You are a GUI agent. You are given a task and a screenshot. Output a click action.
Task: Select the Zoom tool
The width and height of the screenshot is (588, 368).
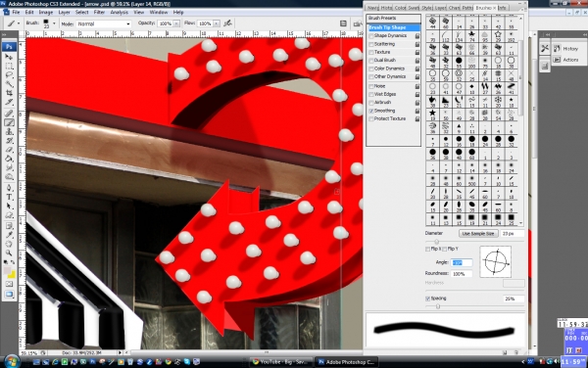pos(9,253)
